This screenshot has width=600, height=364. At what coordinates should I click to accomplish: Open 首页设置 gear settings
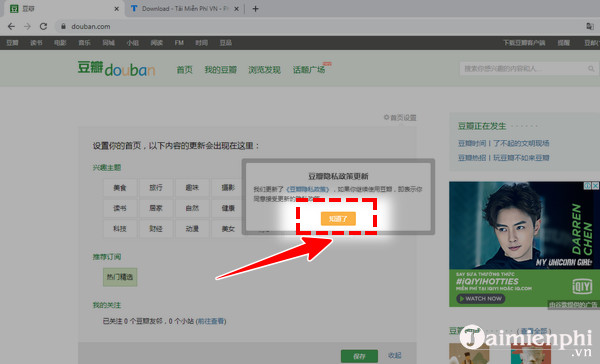(x=400, y=118)
